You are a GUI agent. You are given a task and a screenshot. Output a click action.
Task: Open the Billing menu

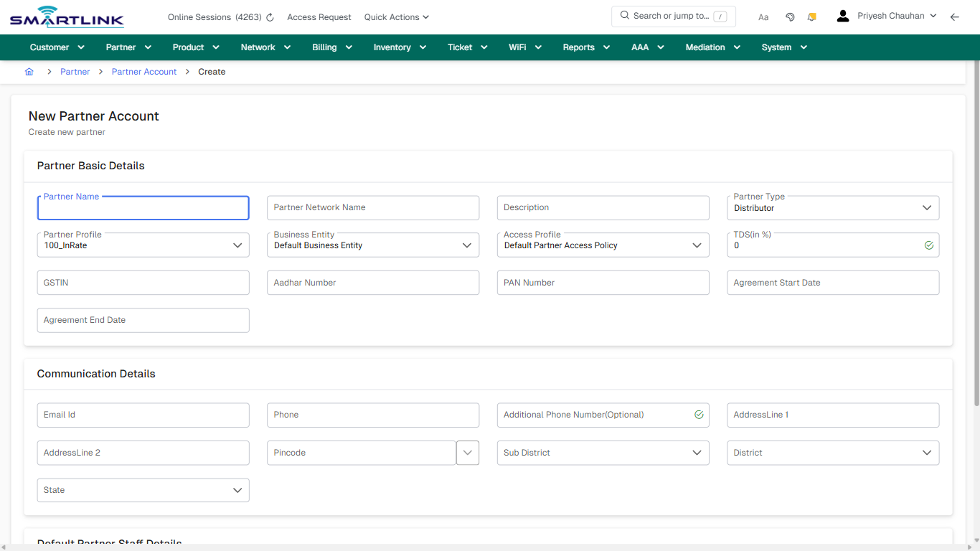click(x=331, y=47)
